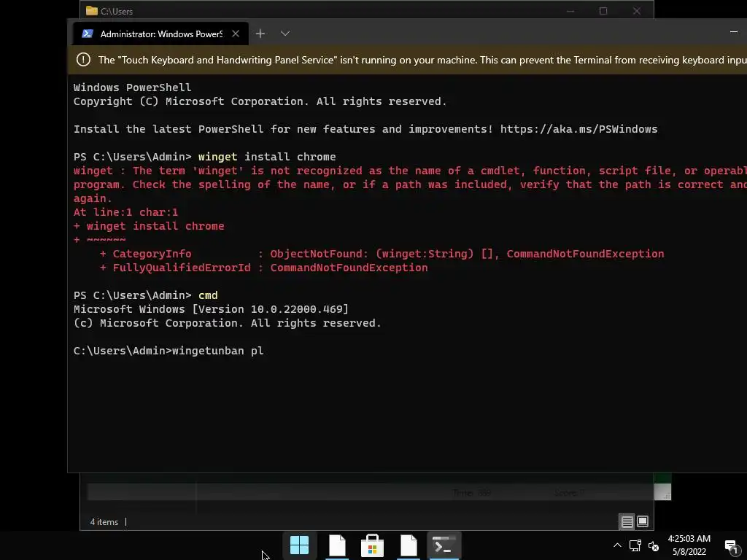Click the PowerShell icon on the terminal tab
The height and width of the screenshot is (560, 747).
tap(88, 34)
